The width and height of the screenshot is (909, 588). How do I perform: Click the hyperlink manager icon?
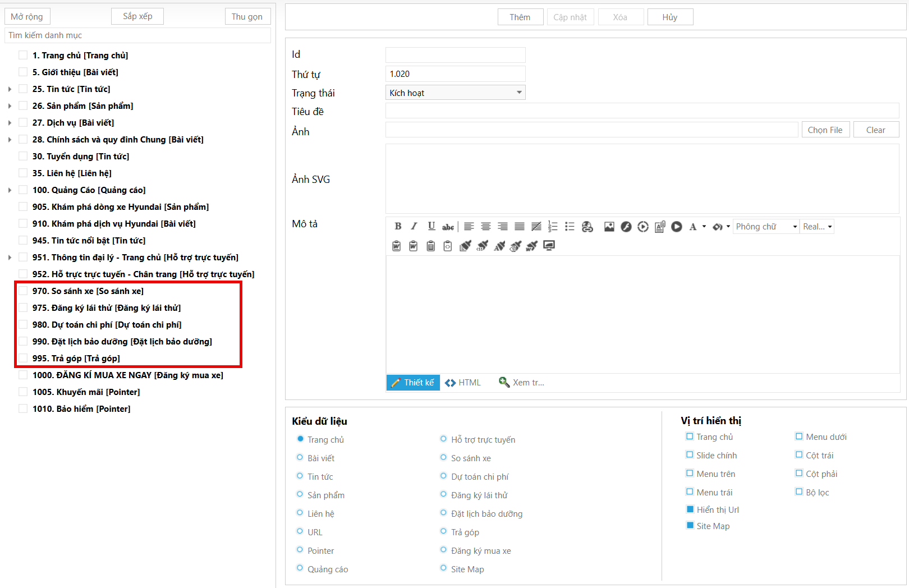coord(587,227)
